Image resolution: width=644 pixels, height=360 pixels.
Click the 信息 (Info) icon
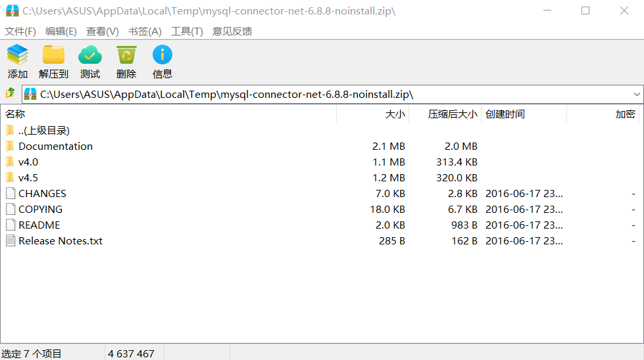click(x=162, y=55)
